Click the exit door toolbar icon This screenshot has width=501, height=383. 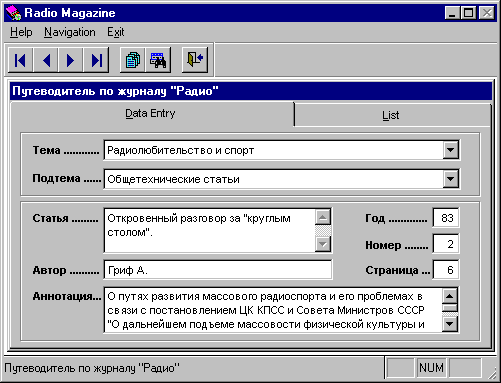(195, 60)
